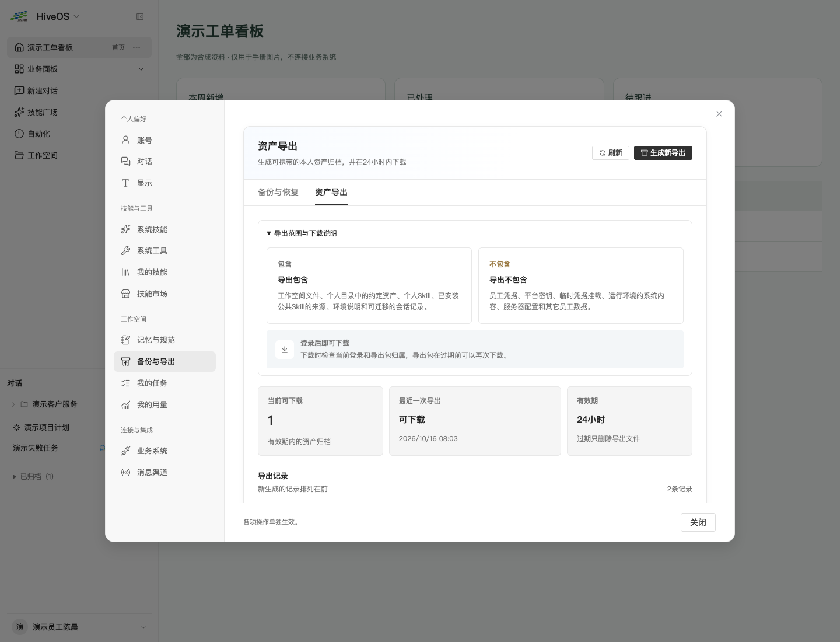The image size is (840, 642).
Task: Click the 显示 typography icon
Action: pyautogui.click(x=125, y=183)
